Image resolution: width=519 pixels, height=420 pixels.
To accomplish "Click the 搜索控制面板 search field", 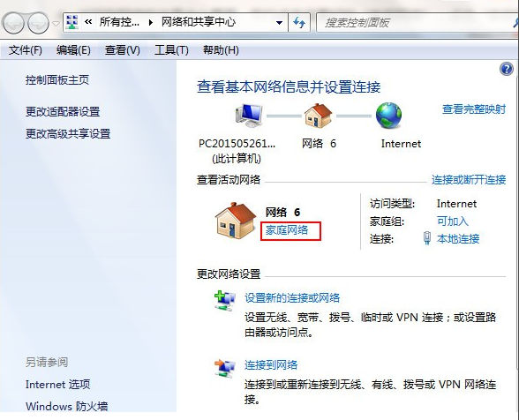I will (x=414, y=23).
